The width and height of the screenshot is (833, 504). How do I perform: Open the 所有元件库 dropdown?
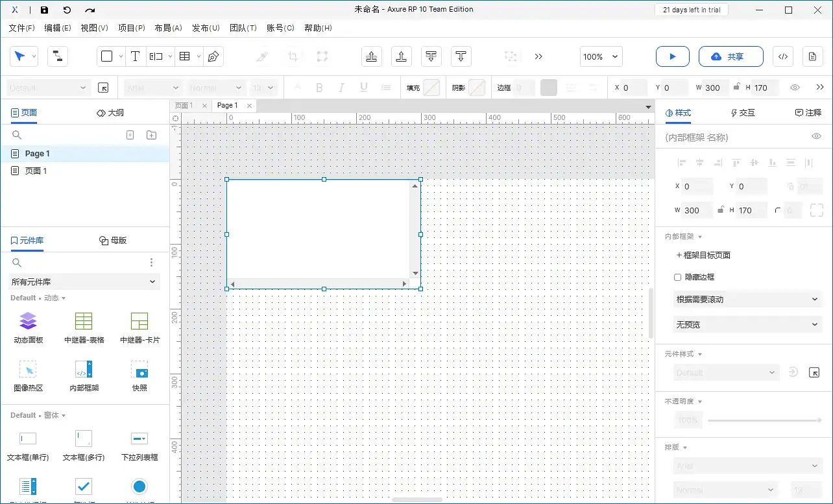click(x=83, y=282)
